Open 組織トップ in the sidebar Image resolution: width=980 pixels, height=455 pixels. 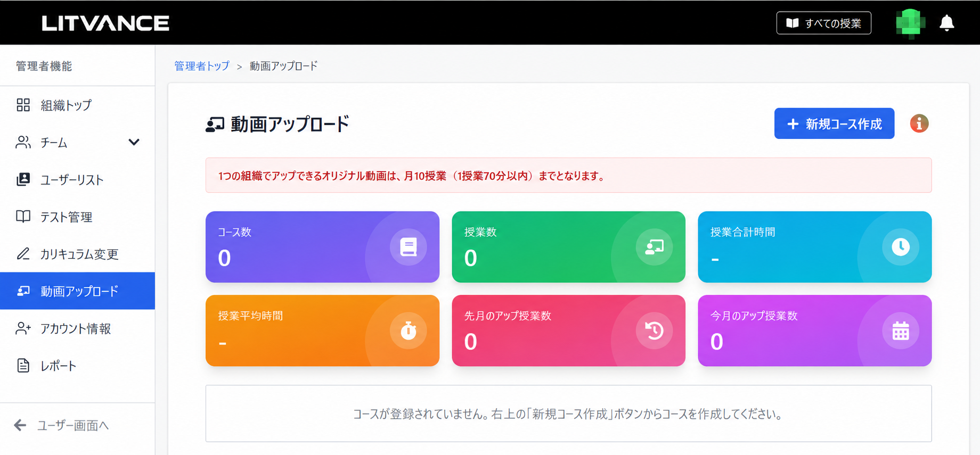click(78, 105)
